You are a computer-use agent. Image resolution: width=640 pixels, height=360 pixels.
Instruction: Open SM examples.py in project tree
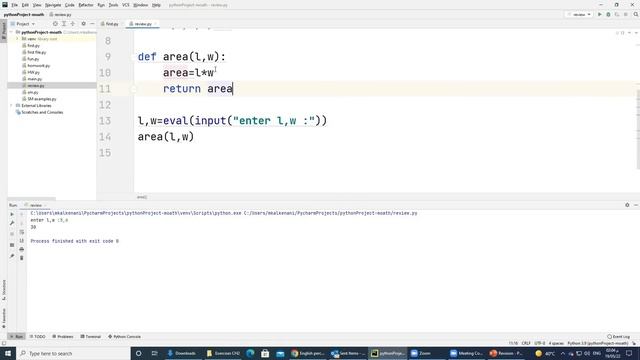click(42, 99)
